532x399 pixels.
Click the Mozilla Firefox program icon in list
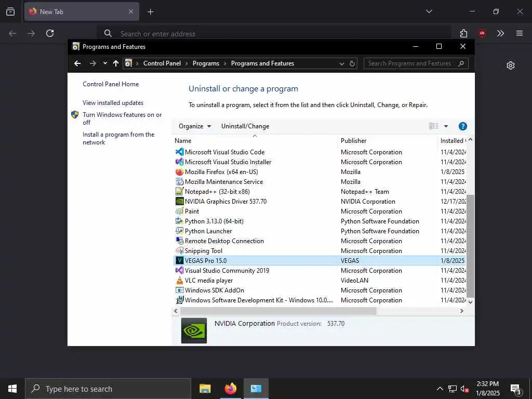tap(179, 171)
